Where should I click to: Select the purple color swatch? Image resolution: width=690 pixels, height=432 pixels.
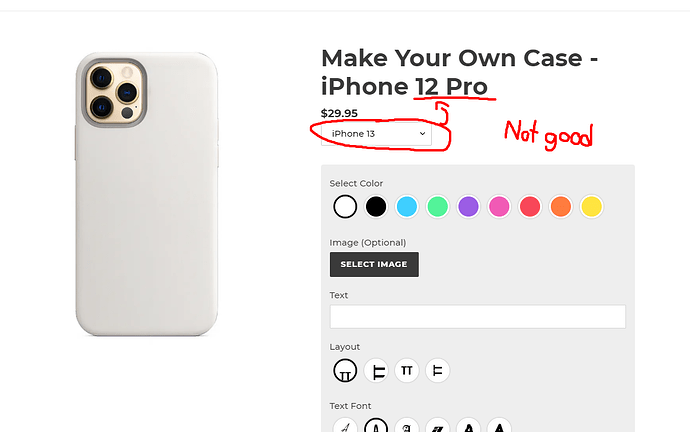(468, 207)
